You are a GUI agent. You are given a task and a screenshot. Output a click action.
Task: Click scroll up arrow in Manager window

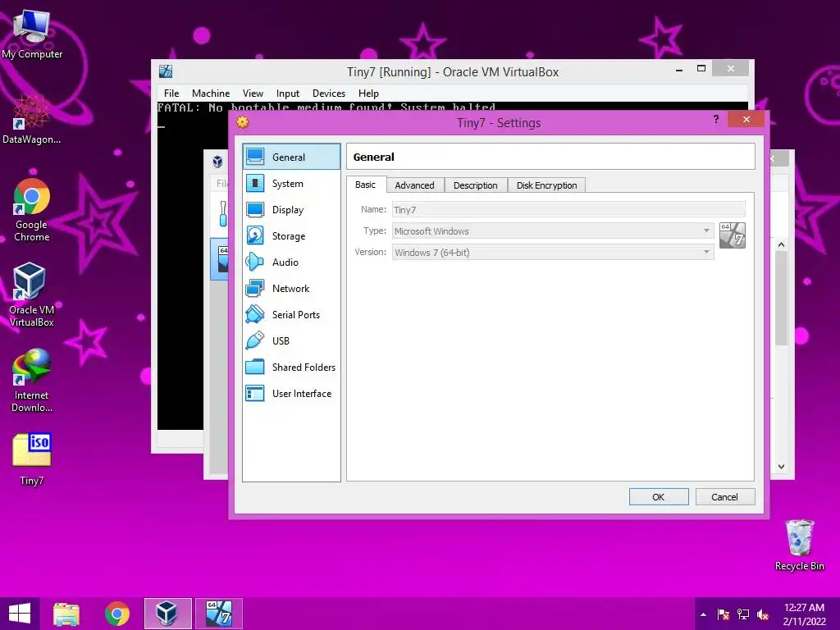tap(781, 244)
